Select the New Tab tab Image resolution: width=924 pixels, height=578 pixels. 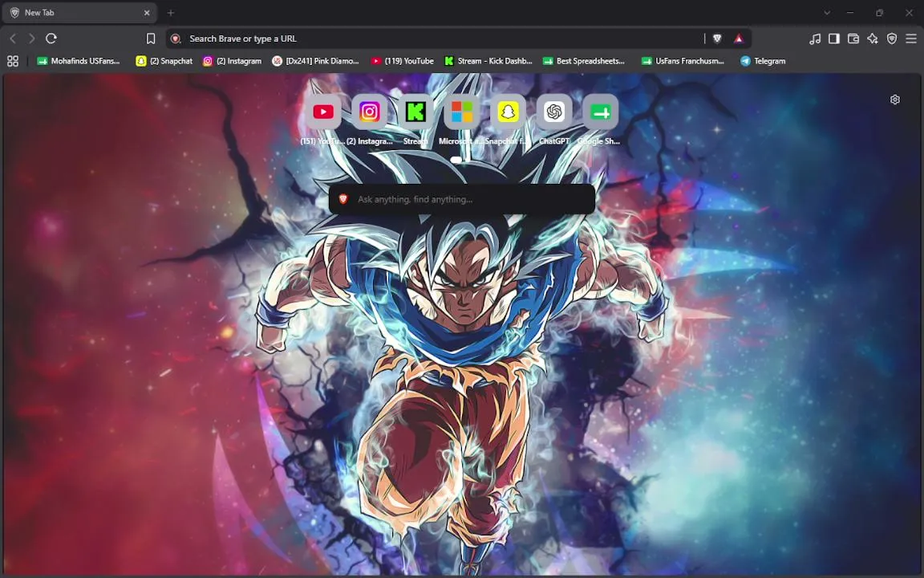79,12
